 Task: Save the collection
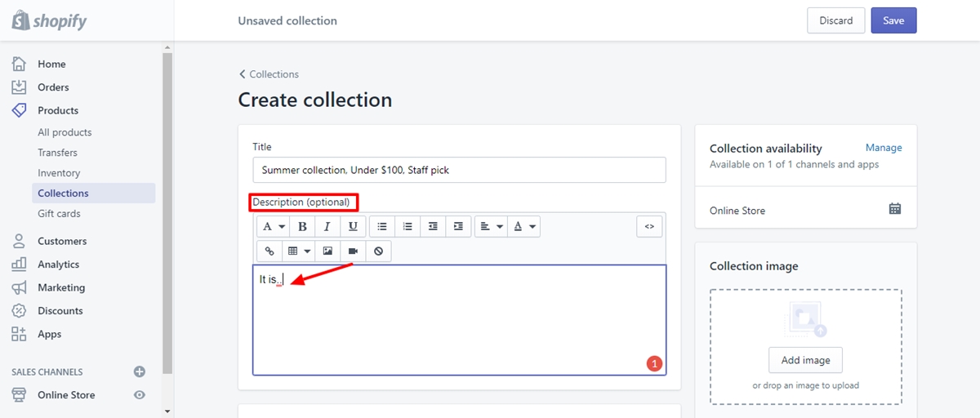click(893, 20)
